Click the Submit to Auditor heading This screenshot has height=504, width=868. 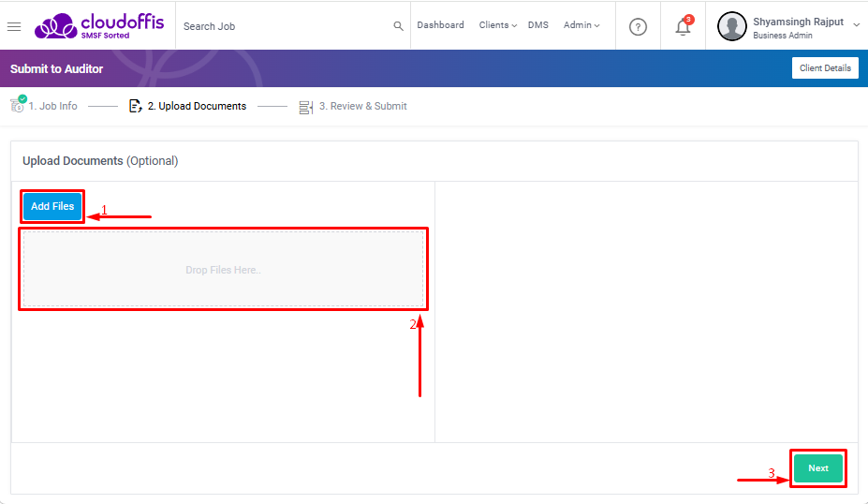56,68
